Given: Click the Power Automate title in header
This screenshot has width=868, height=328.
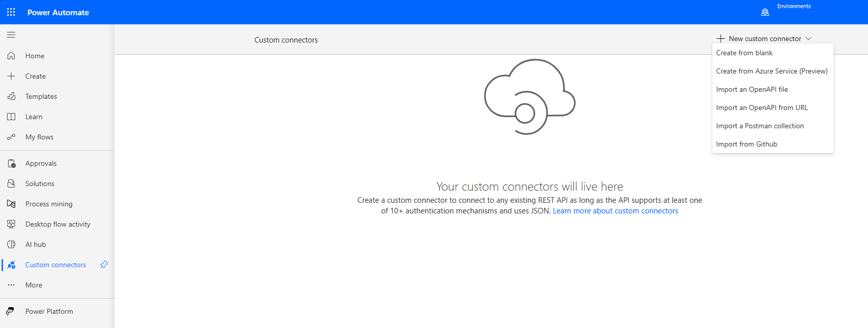Looking at the screenshot, I should 58,12.
